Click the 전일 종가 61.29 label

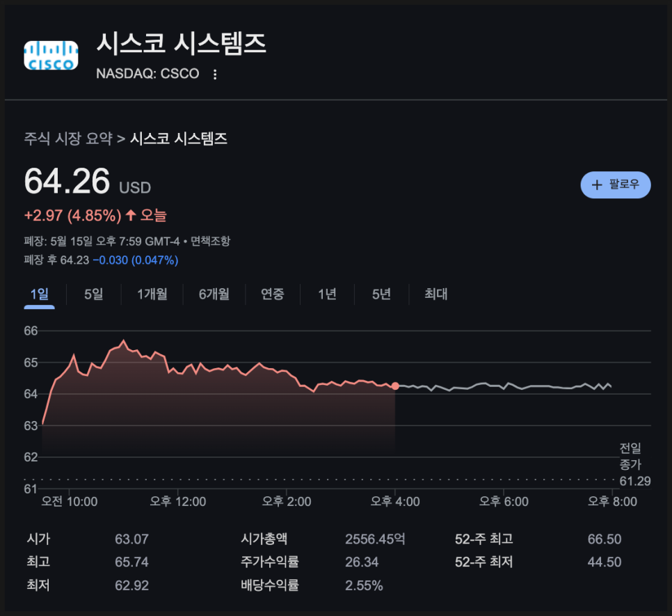pyautogui.click(x=634, y=465)
